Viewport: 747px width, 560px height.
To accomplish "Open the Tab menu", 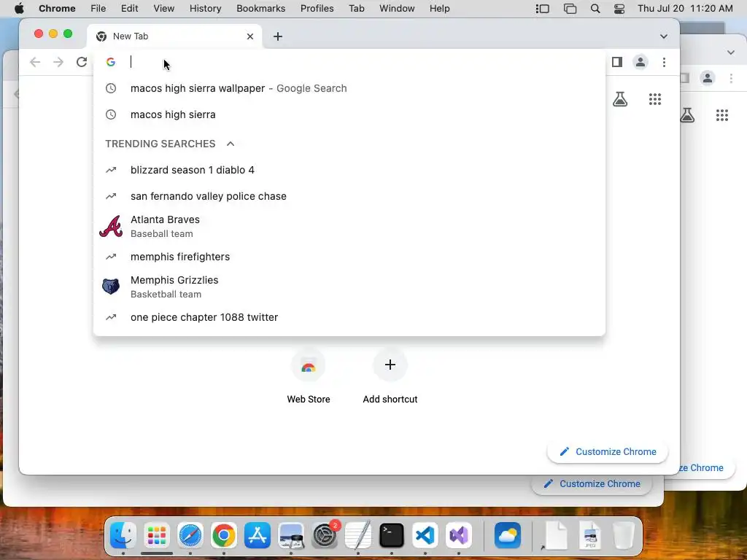I will tap(356, 9).
